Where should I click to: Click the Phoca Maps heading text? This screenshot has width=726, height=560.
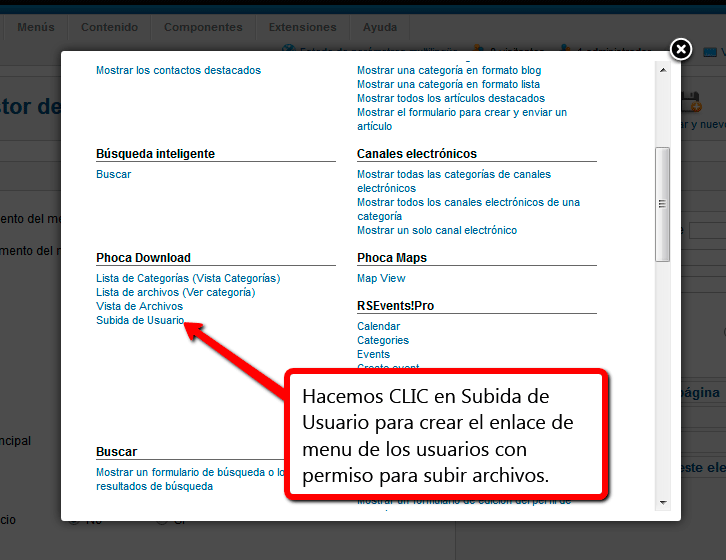point(392,258)
